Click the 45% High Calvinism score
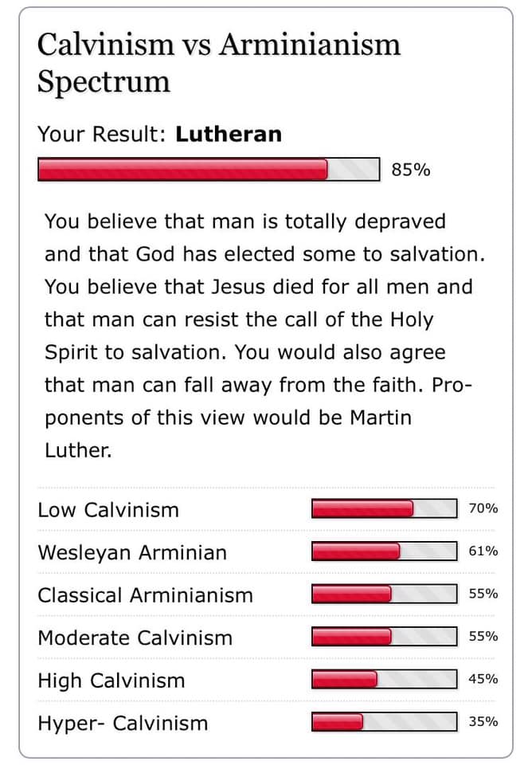 [x=483, y=679]
